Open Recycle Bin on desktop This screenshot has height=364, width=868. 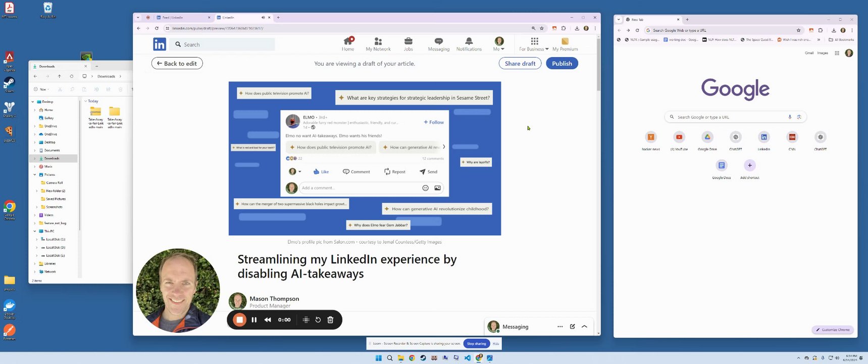point(47,10)
